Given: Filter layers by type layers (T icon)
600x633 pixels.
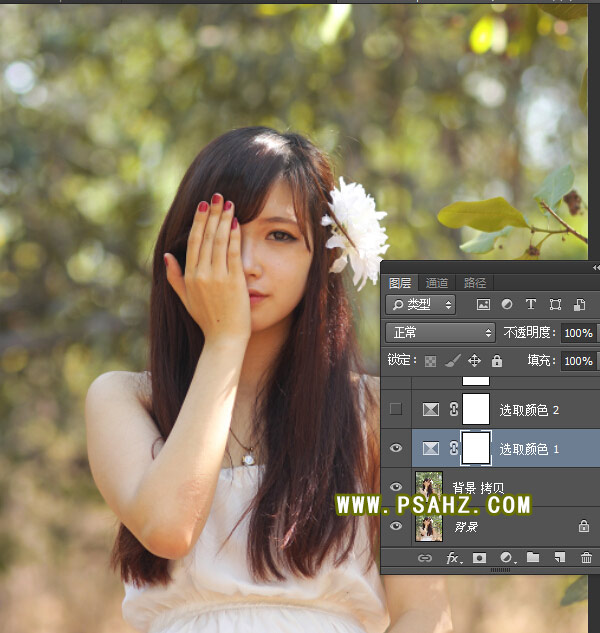Looking at the screenshot, I should (531, 304).
